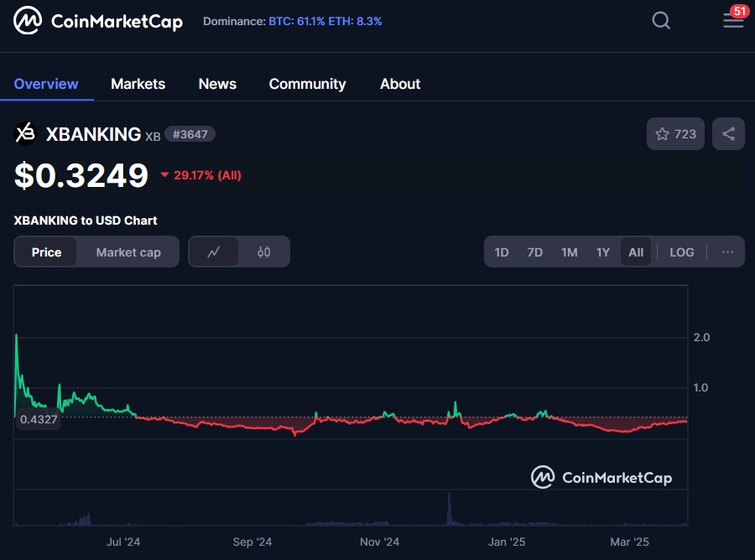The height and width of the screenshot is (560, 755).
Task: Click the initial price peak on chart
Action: [17, 335]
